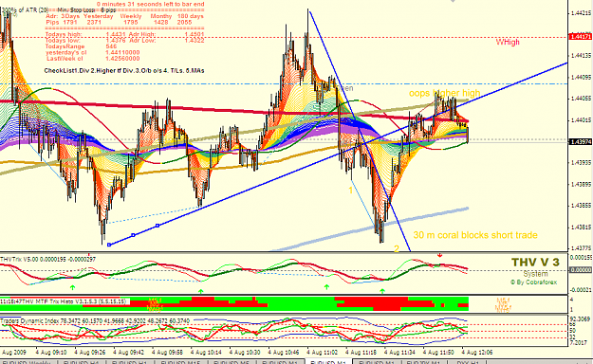Click the 92.3069 TDI scale value

click(x=580, y=319)
